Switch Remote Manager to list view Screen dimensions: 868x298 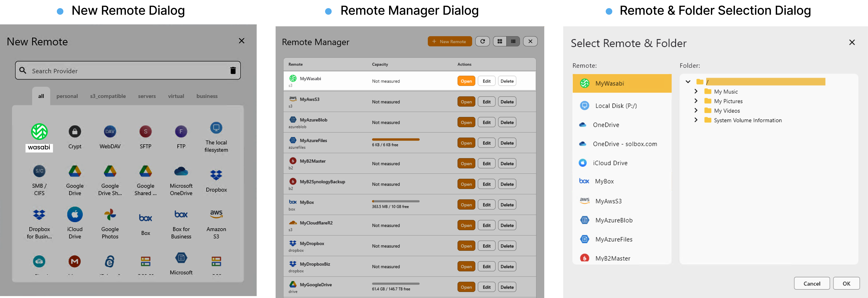[513, 41]
